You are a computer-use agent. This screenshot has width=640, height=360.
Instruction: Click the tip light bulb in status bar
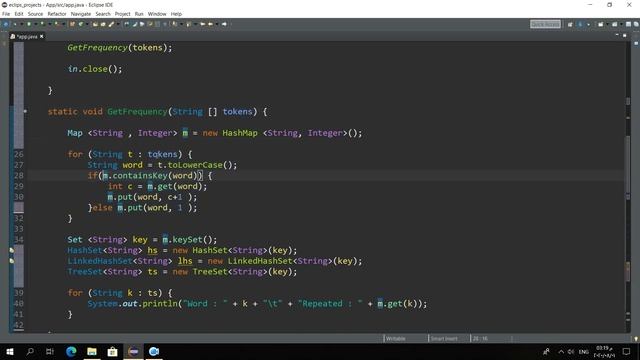click(x=636, y=338)
